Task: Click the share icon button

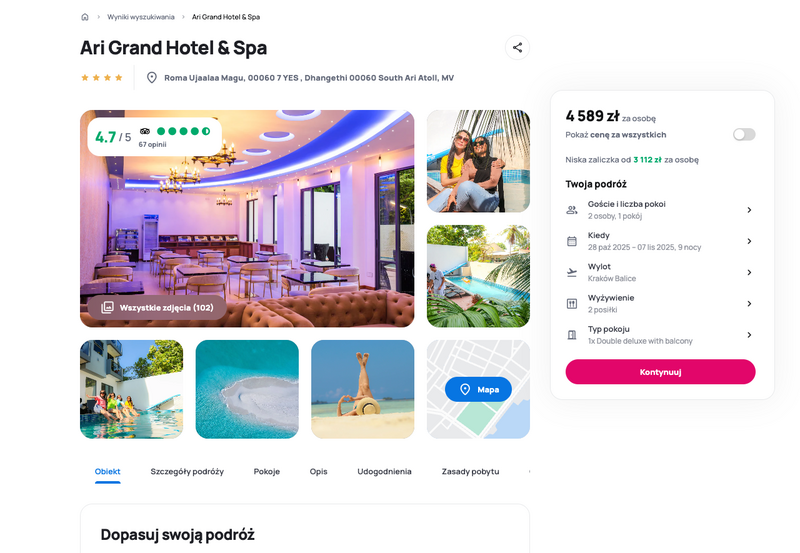Action: (517, 47)
